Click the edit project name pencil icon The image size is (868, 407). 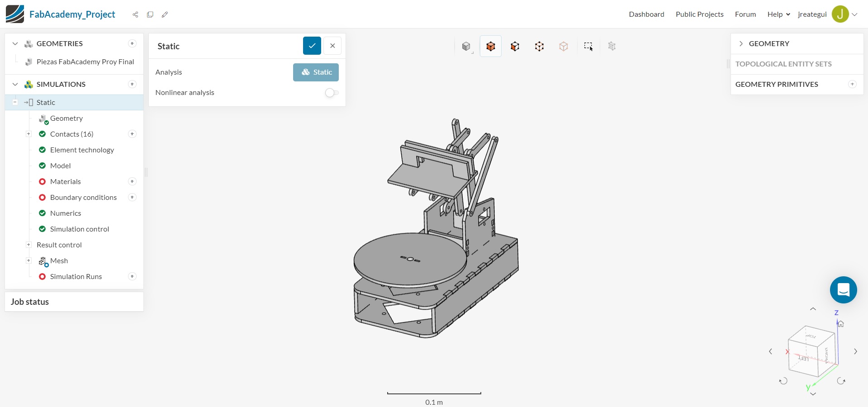click(x=165, y=14)
